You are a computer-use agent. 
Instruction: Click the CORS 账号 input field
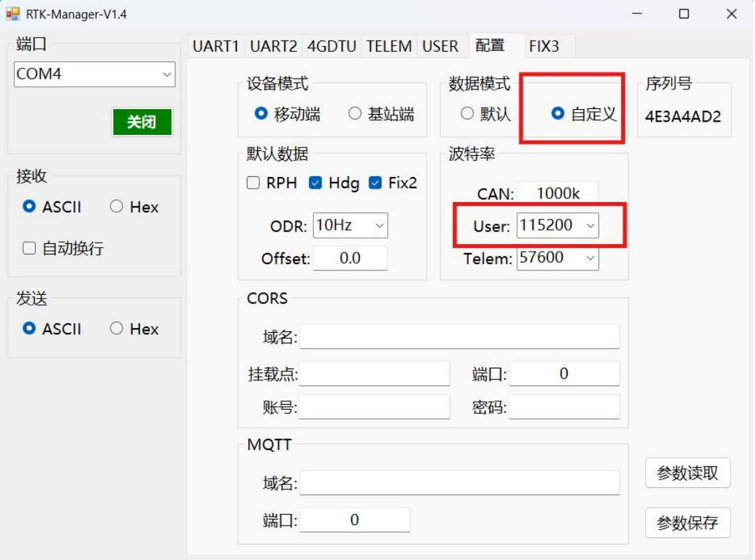374,408
